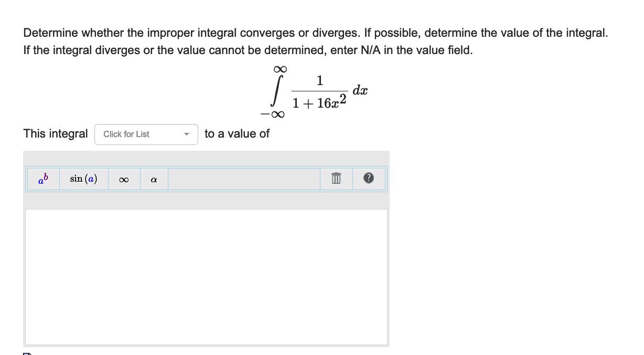The width and height of the screenshot is (644, 355).
Task: Click the α Greek letter toolbar button
Action: [x=154, y=179]
